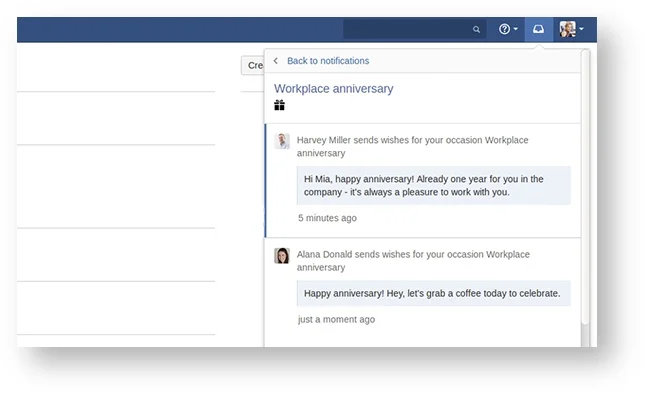Click the search magnifier icon
This screenshot has height=395, width=645.
[x=476, y=29]
